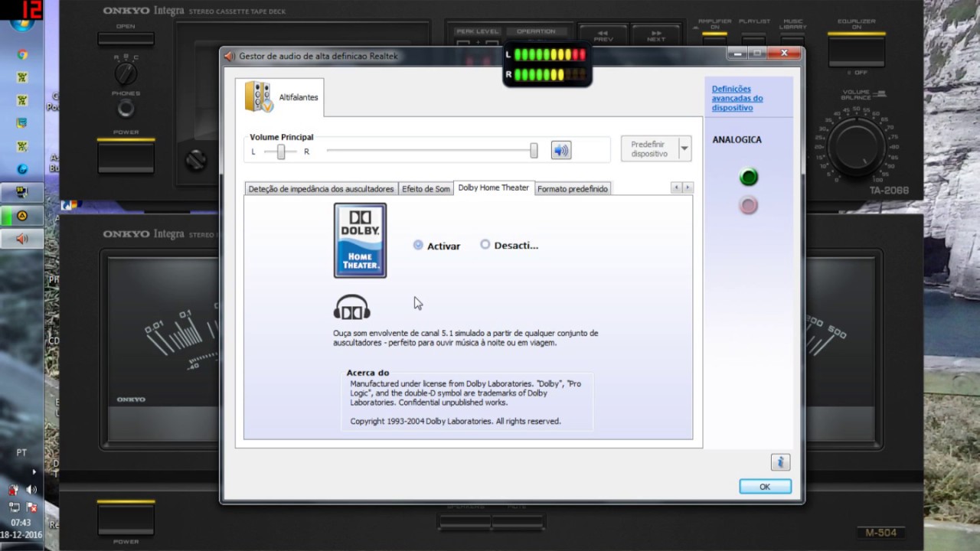Click the Volume Principal label
The image size is (980, 551).
click(281, 137)
